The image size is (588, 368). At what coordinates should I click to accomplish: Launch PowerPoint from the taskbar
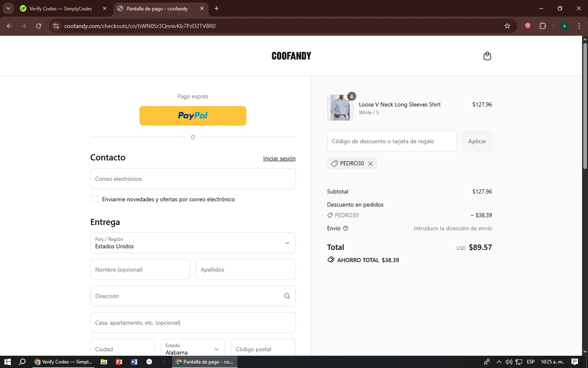[x=119, y=362]
